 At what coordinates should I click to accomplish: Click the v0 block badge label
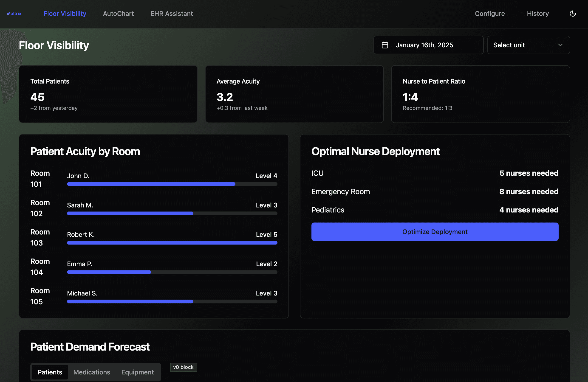pyautogui.click(x=184, y=367)
